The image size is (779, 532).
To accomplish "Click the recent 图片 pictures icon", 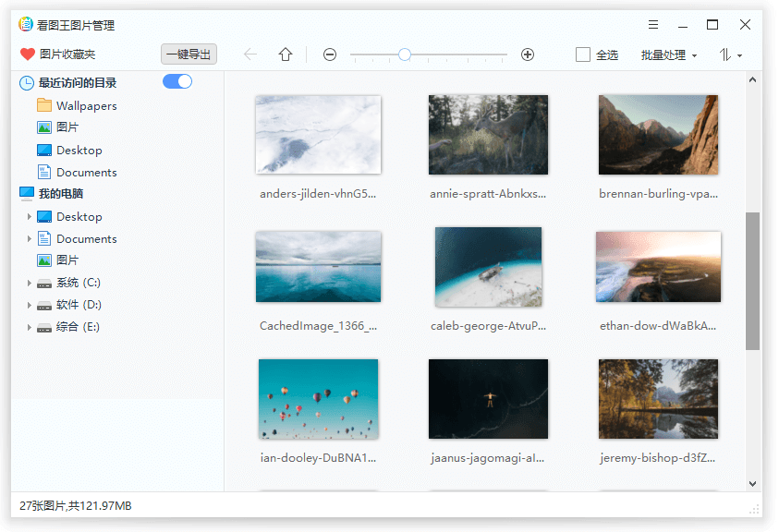I will (44, 127).
